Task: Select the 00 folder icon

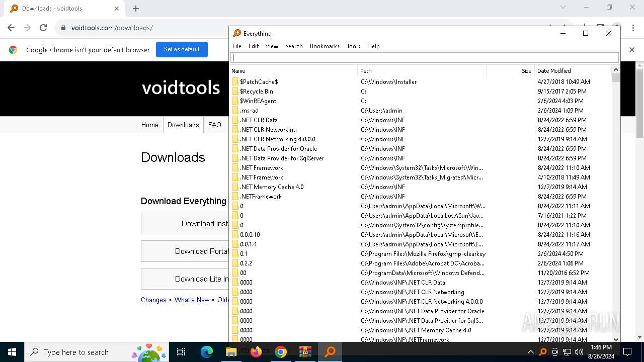Action: (x=235, y=273)
